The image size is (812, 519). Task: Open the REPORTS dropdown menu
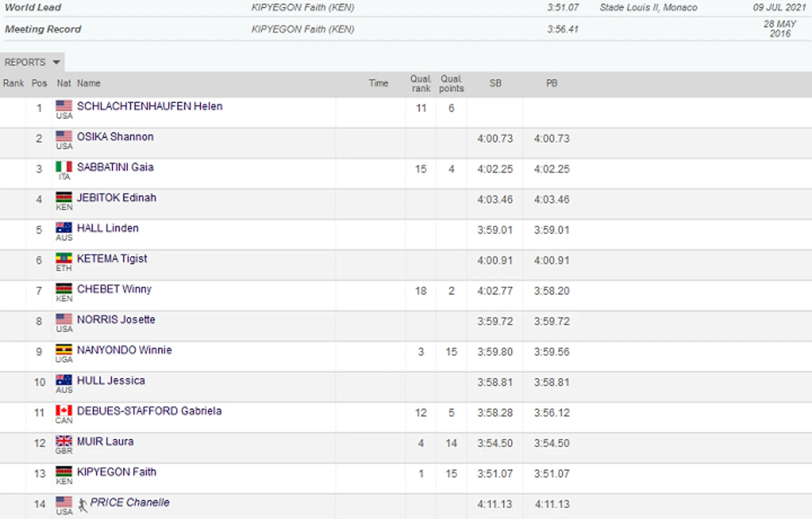[32, 62]
